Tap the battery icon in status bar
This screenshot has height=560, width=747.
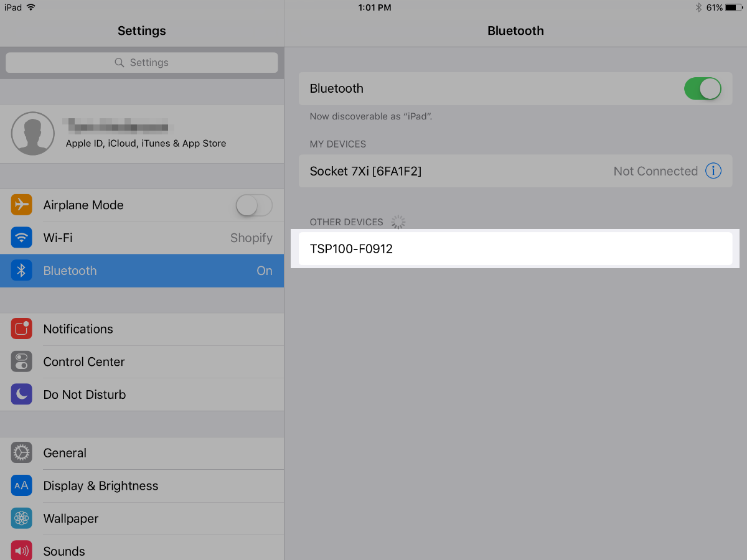tap(734, 7)
